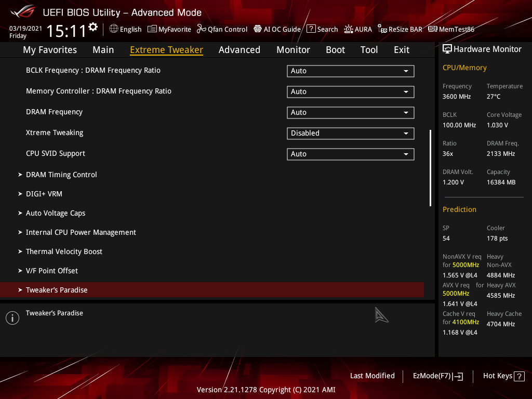Open CPU SVID Support dropdown
The height and width of the screenshot is (399, 532).
tap(351, 154)
